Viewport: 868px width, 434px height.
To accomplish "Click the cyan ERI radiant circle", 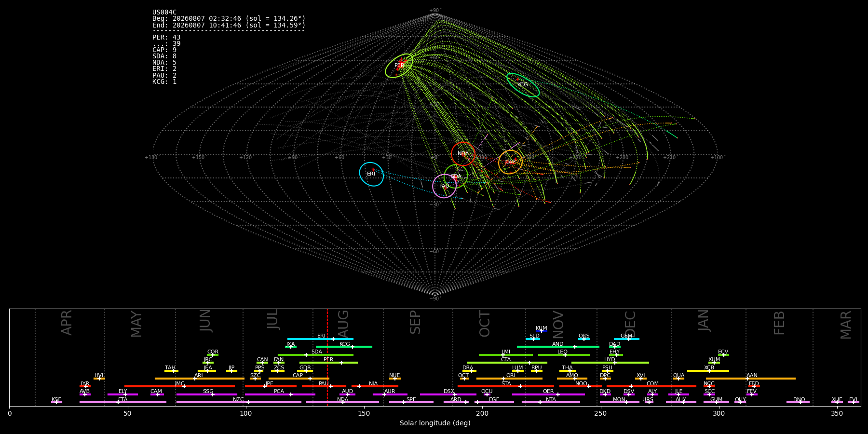I will pyautogui.click(x=371, y=174).
